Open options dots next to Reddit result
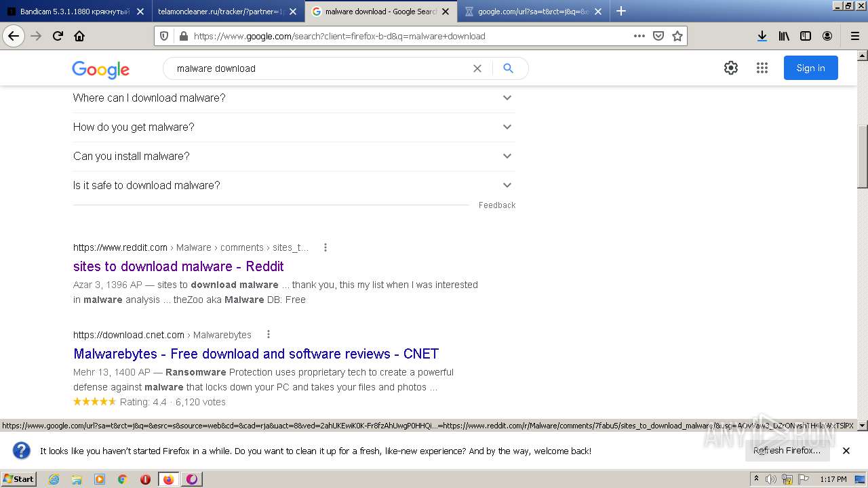 click(x=325, y=247)
